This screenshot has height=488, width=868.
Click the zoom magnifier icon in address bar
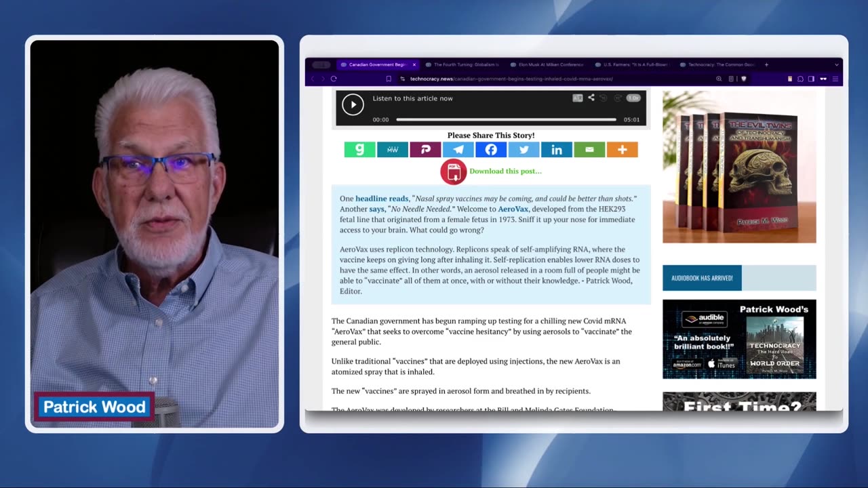719,79
